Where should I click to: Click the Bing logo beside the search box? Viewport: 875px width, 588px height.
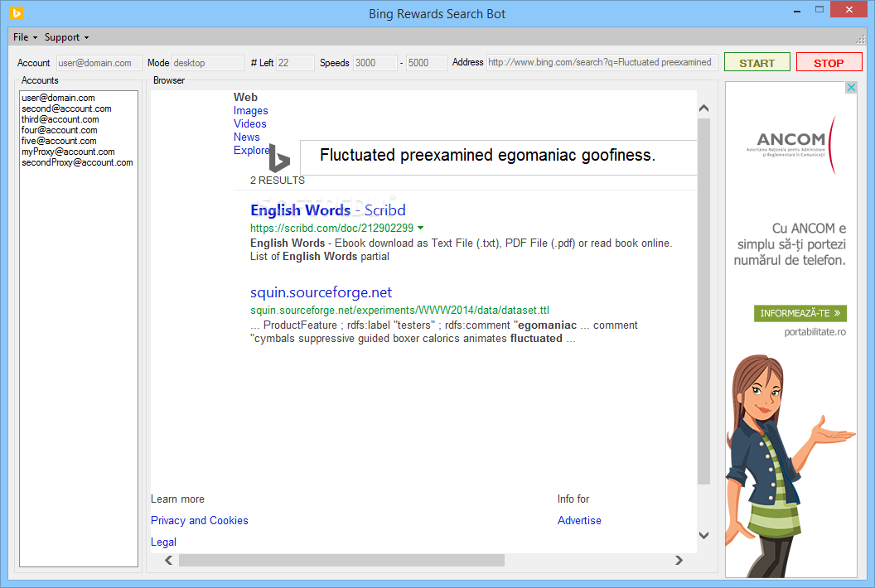tap(279, 157)
